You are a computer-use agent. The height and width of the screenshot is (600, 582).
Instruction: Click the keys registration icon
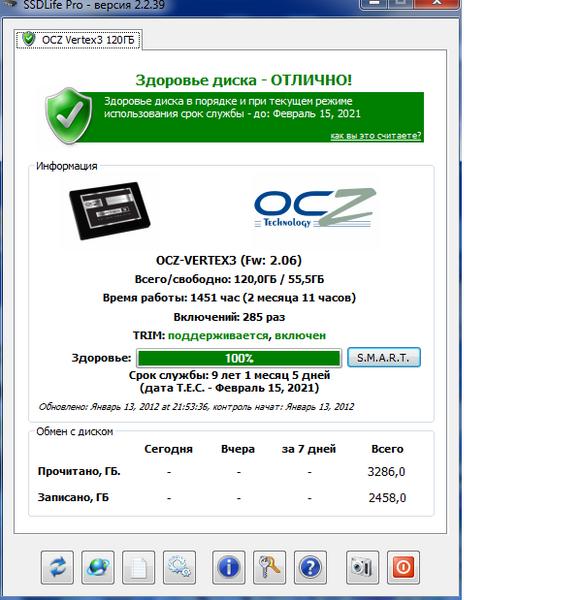(269, 567)
